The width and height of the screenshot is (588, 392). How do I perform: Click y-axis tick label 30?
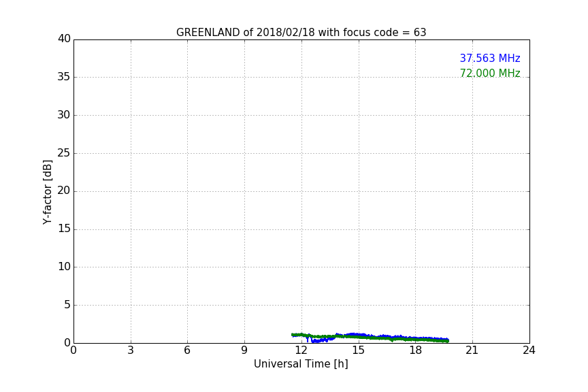pos(64,115)
